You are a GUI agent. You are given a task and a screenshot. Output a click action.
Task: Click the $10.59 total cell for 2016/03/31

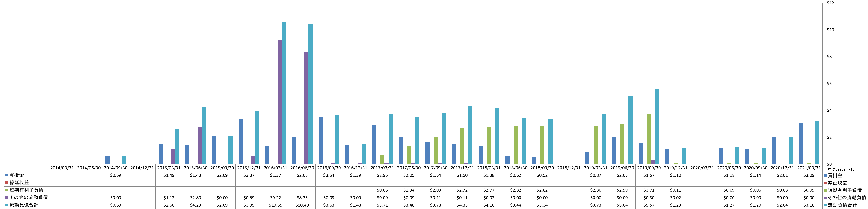pyautogui.click(x=276, y=205)
